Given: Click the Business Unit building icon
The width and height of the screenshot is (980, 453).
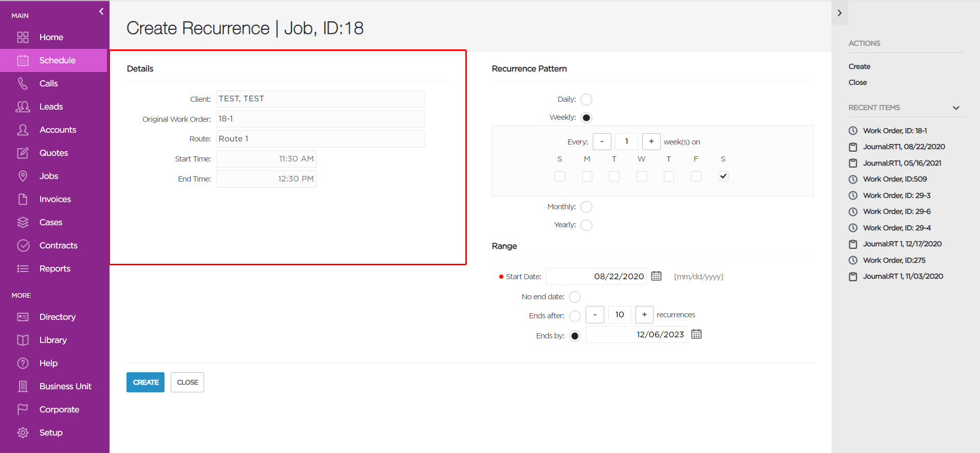Looking at the screenshot, I should coord(23,386).
